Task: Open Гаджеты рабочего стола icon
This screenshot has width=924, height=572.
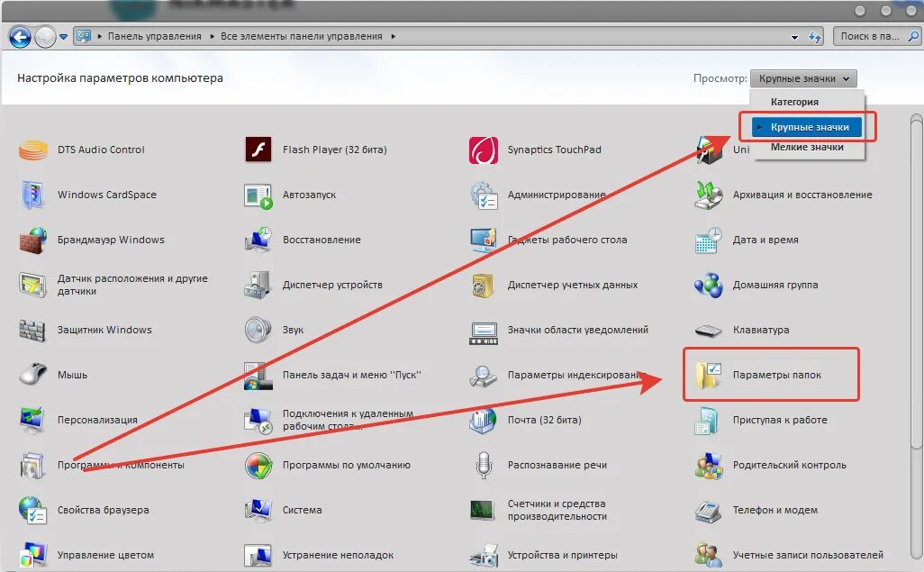Action: tap(484, 240)
